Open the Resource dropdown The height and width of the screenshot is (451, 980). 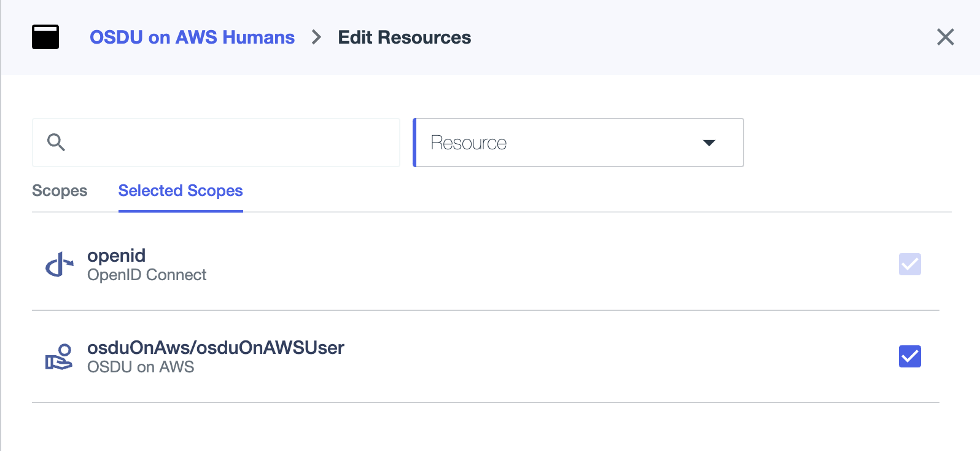click(578, 143)
